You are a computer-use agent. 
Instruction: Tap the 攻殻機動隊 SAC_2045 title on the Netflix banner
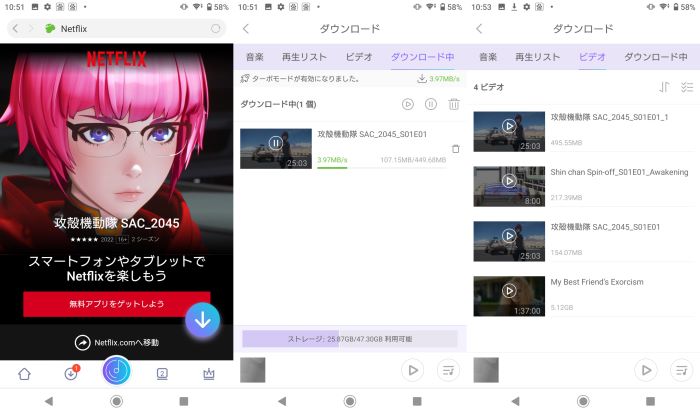point(117,223)
